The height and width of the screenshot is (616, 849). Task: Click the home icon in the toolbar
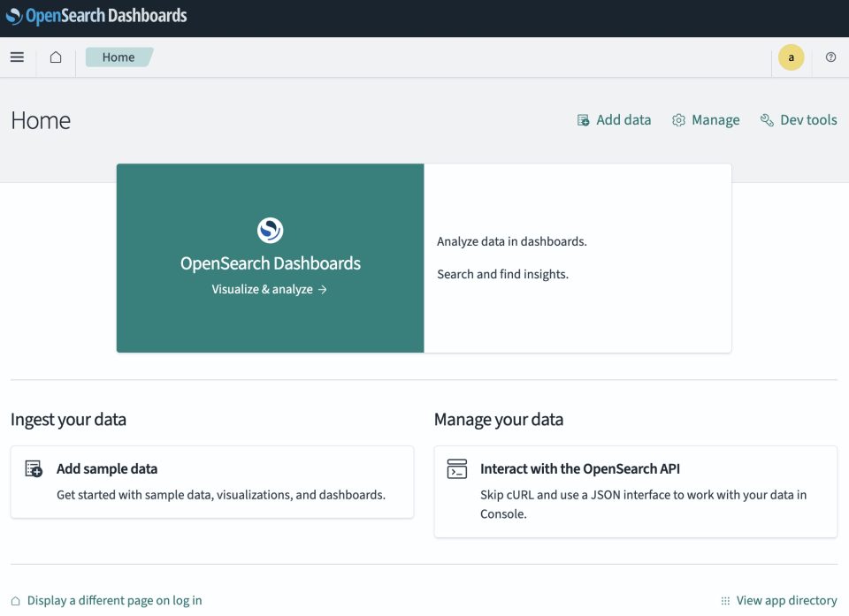(x=55, y=57)
